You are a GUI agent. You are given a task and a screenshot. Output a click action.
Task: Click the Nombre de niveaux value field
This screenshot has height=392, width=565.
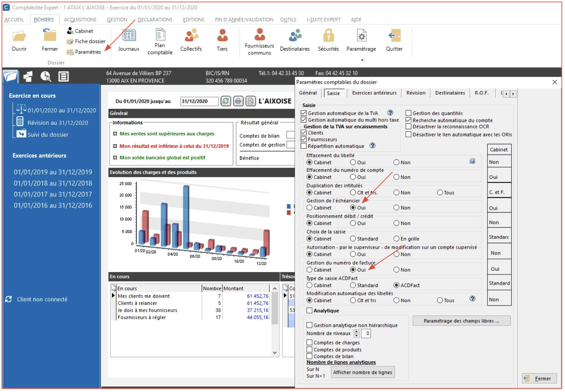coord(366,333)
